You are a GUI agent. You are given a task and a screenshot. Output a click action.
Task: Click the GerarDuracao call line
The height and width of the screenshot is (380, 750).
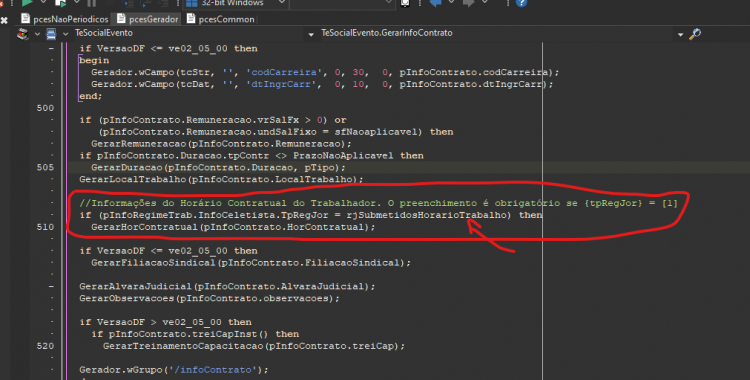click(x=218, y=168)
